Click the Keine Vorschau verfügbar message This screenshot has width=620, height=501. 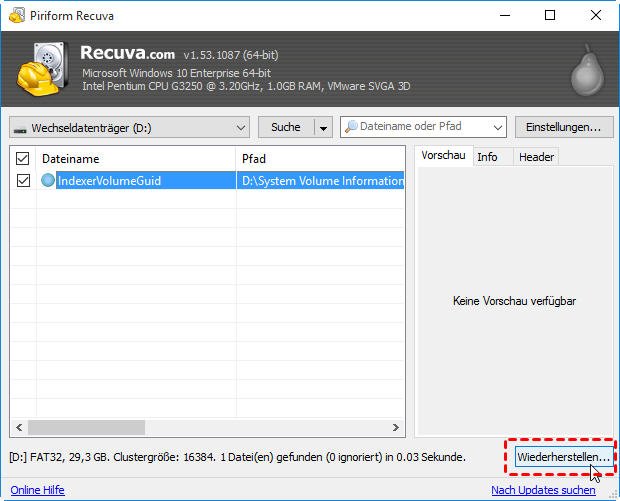tap(514, 301)
